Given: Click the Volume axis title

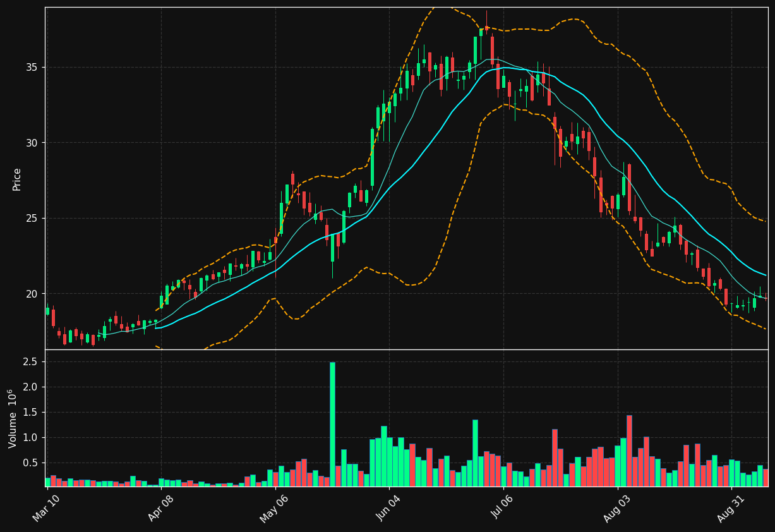Looking at the screenshot, I should tap(13, 418).
